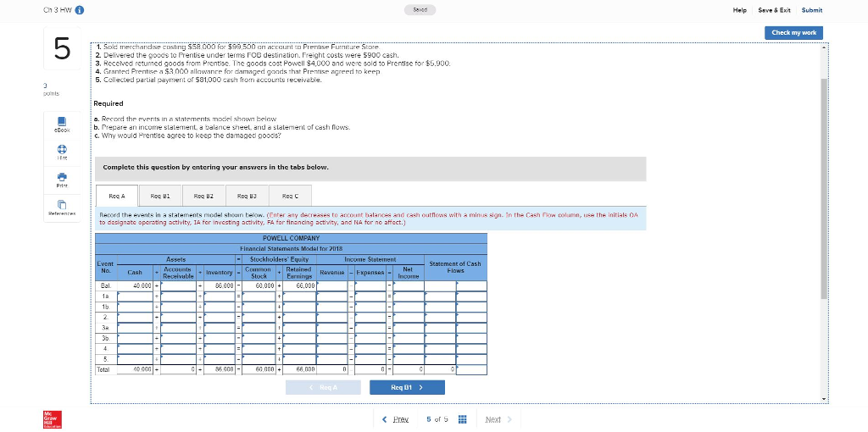Screen dimensions: 868x432
Task: Click the '5 of 5' page indicator
Action: click(x=437, y=419)
